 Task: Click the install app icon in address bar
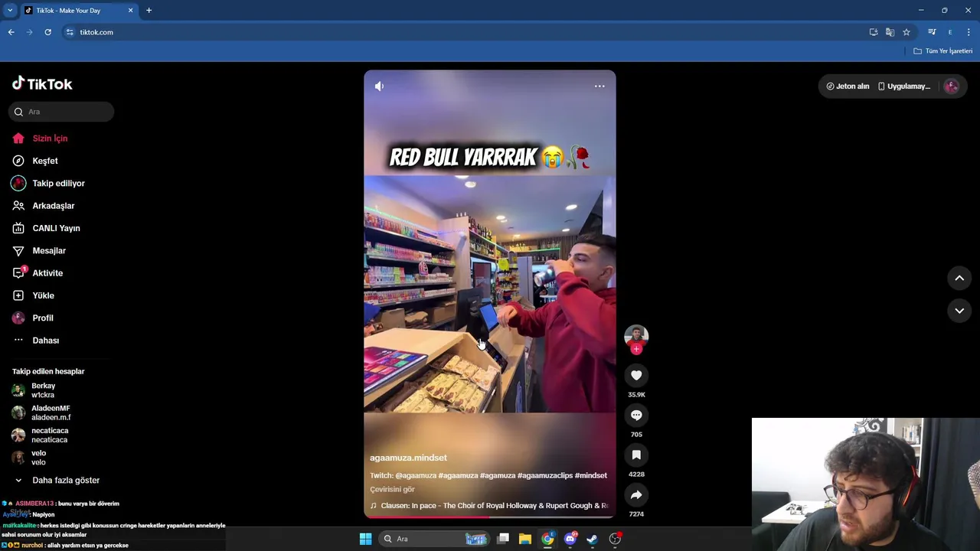click(x=874, y=32)
